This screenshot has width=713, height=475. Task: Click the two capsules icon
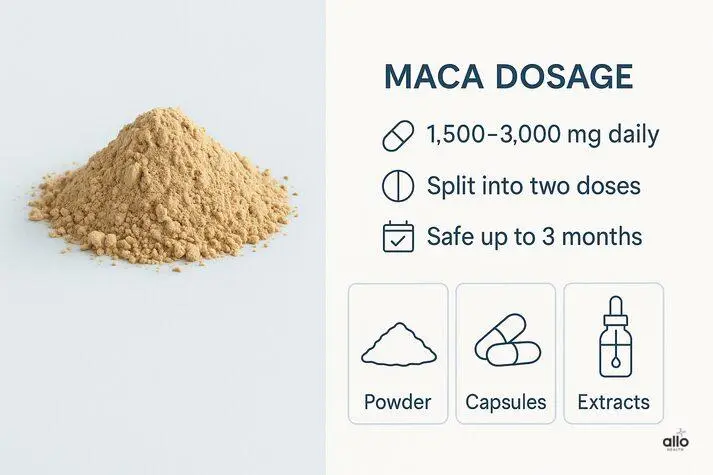(x=505, y=342)
